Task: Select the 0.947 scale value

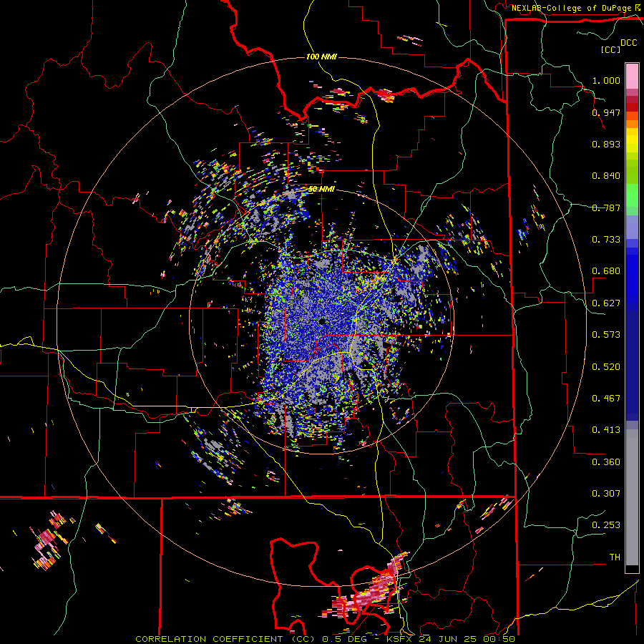Action: point(606,112)
